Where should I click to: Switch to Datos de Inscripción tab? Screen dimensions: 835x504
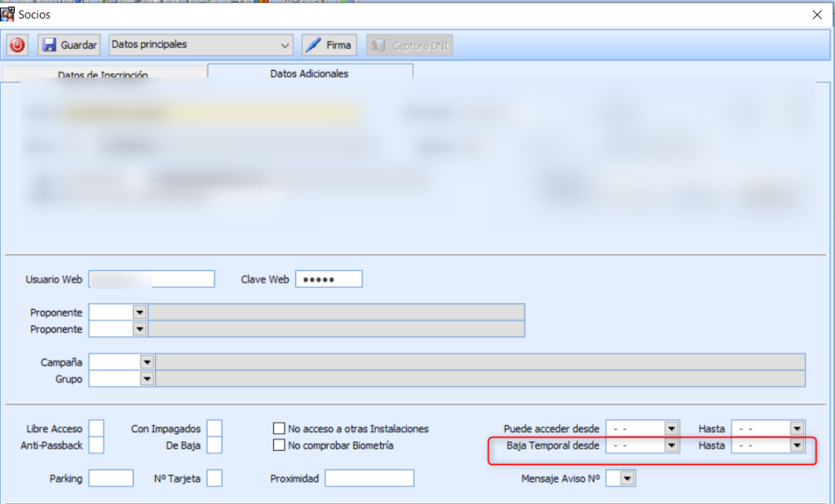click(104, 75)
